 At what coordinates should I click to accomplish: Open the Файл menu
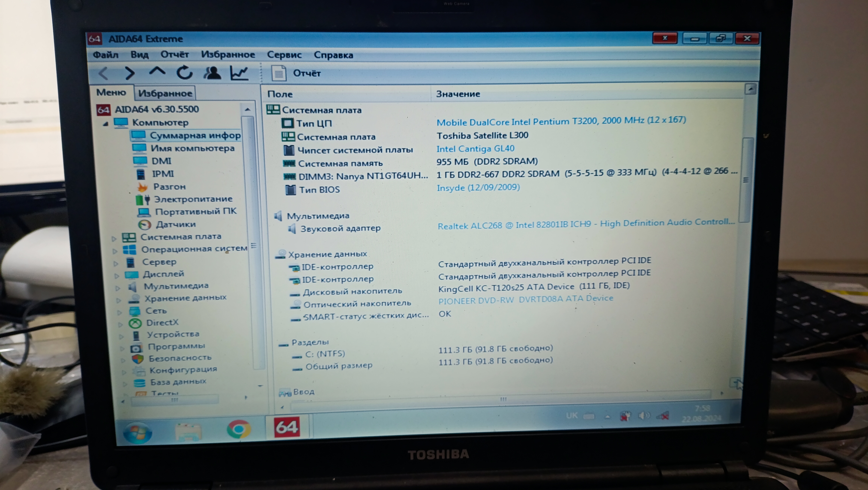(x=105, y=55)
